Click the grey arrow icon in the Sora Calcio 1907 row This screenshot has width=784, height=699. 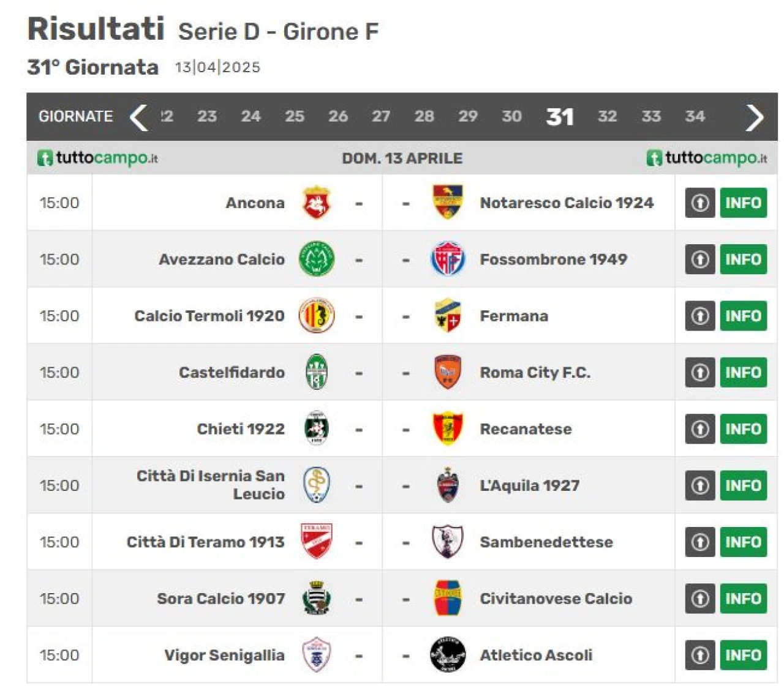pyautogui.click(x=700, y=599)
